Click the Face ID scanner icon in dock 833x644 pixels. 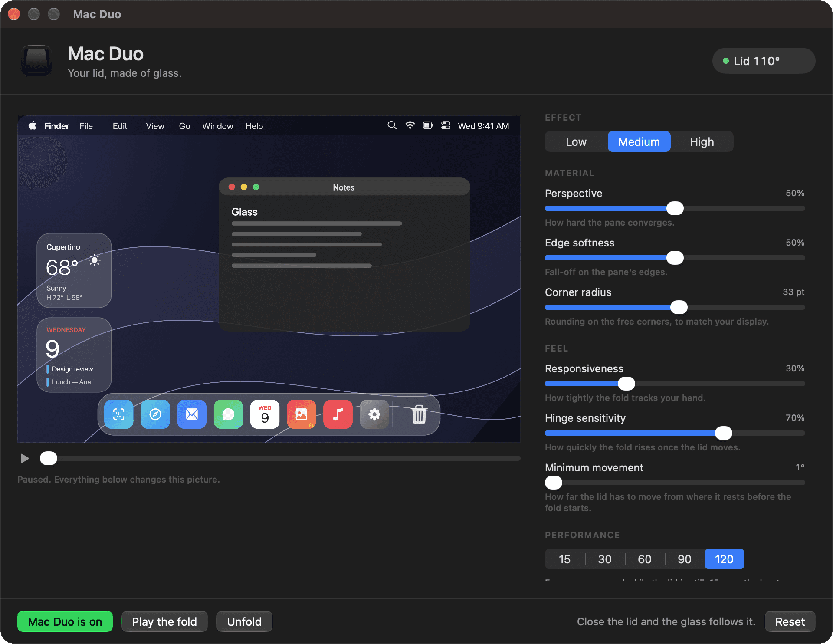pos(119,414)
